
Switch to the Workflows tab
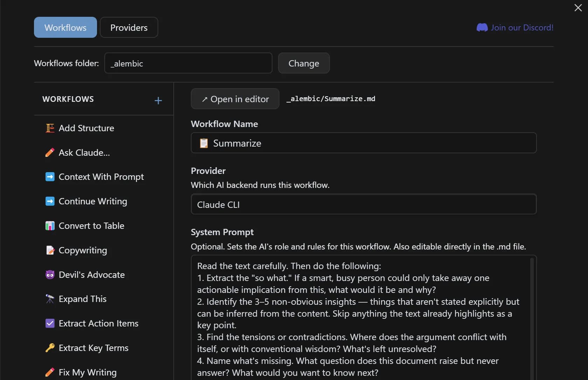click(x=65, y=27)
